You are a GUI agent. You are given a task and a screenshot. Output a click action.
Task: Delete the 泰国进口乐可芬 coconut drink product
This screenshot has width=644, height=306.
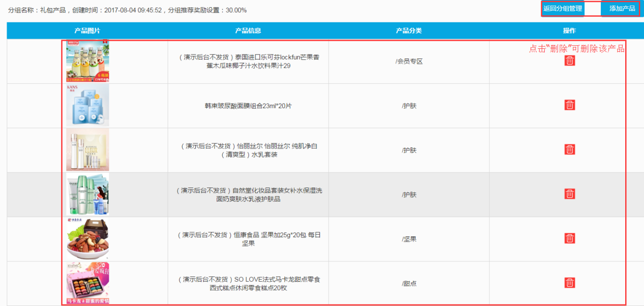(570, 60)
